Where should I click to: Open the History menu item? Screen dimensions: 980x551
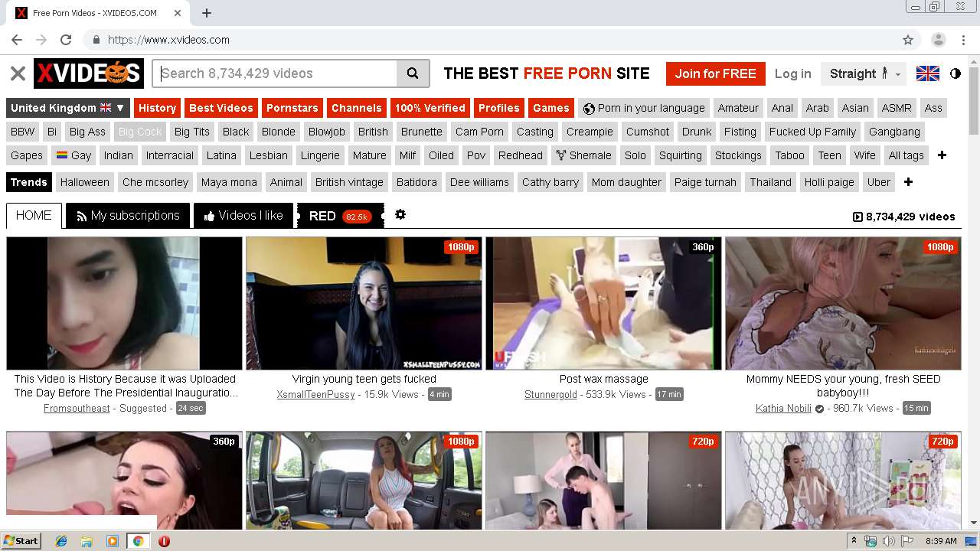point(158,108)
